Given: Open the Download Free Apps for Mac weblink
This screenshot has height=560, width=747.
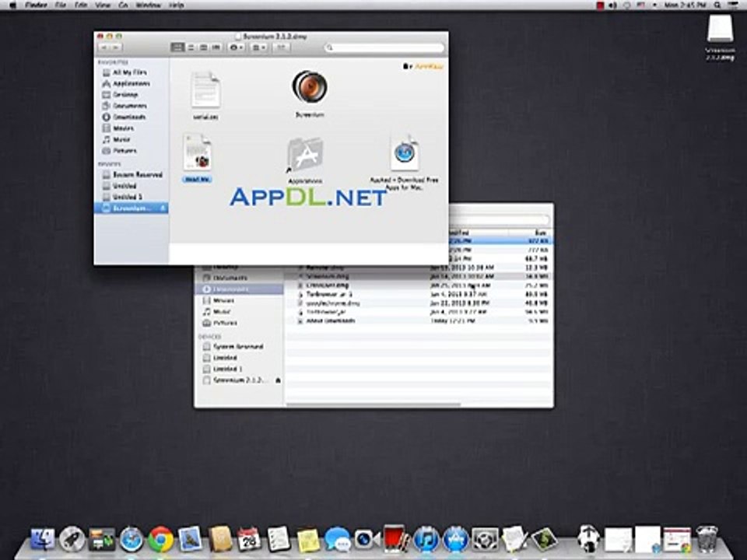Looking at the screenshot, I should [405, 153].
